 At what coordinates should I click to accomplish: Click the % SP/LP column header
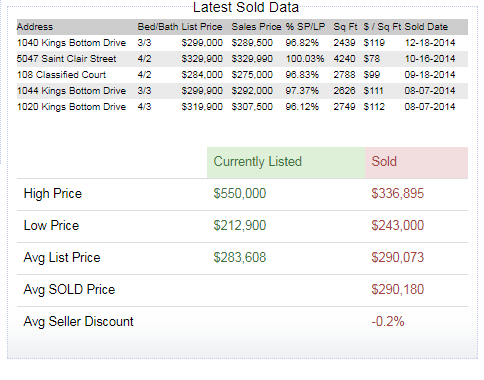pos(305,27)
